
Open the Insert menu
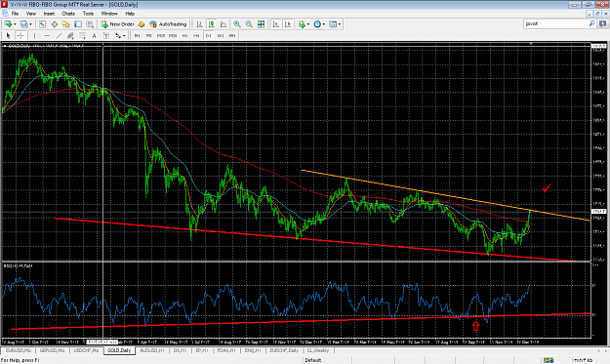49,14
